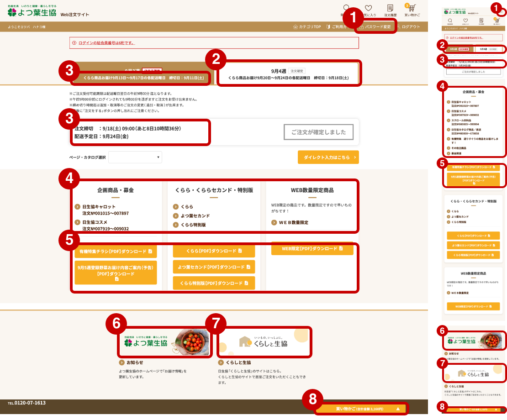Open お知らせ link below desktop よつ葉生協 banner
This screenshot has height=420, width=507.
tap(131, 362)
